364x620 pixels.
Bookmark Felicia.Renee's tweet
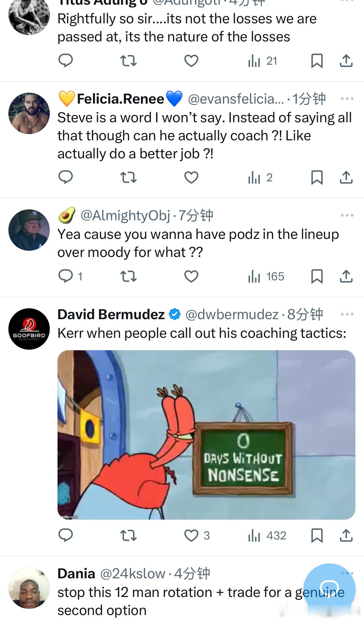click(x=317, y=177)
